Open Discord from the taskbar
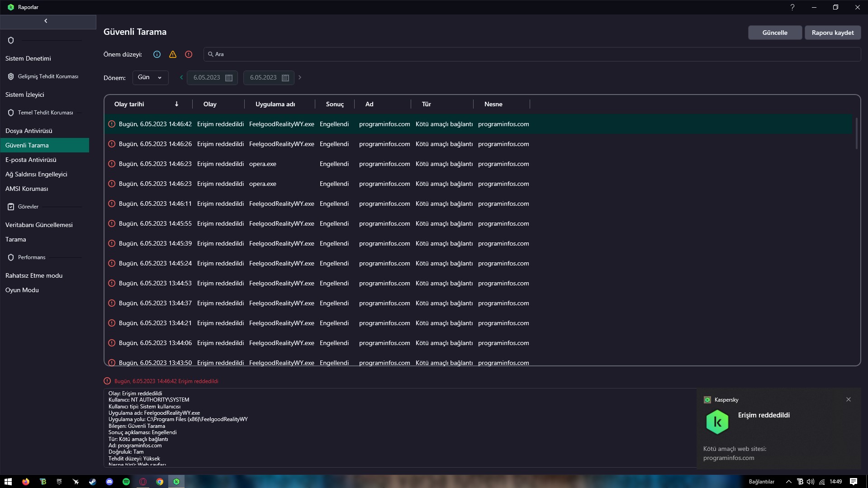The image size is (868, 488). pos(109,482)
